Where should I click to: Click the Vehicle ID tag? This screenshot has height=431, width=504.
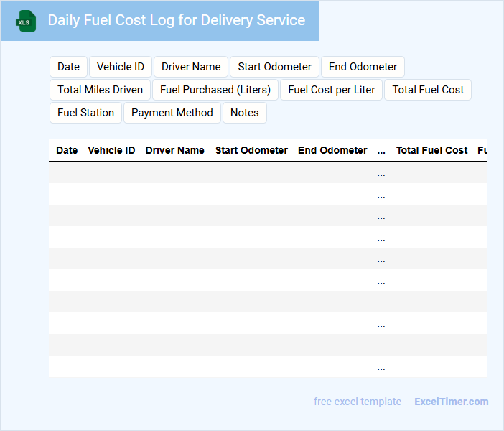[x=120, y=67]
